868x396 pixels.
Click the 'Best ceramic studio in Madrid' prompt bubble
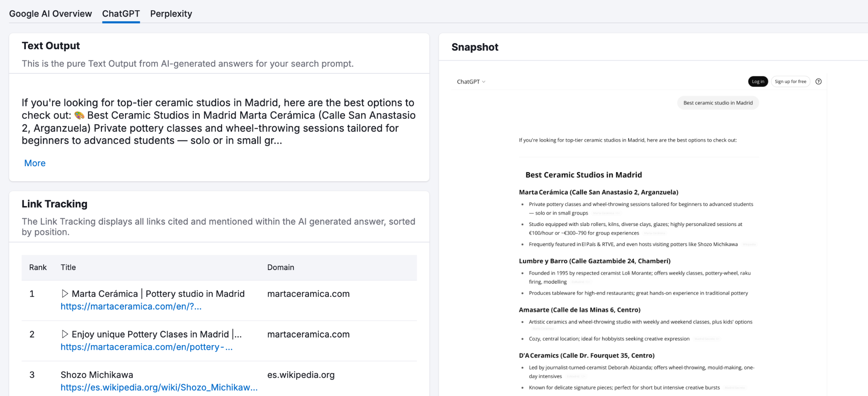point(718,103)
